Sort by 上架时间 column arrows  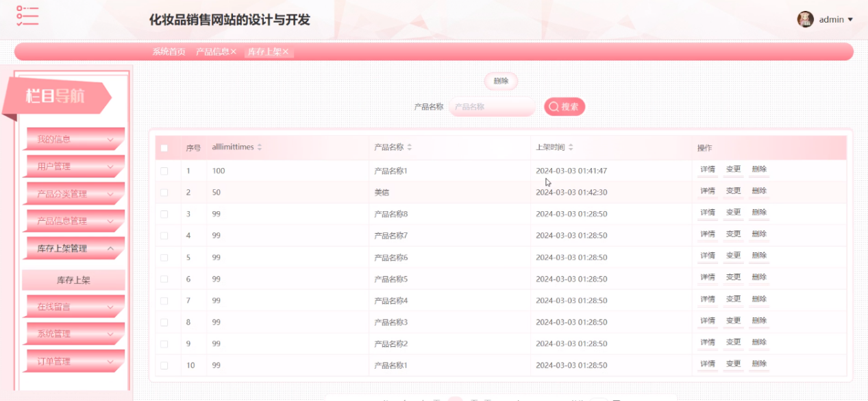(571, 147)
